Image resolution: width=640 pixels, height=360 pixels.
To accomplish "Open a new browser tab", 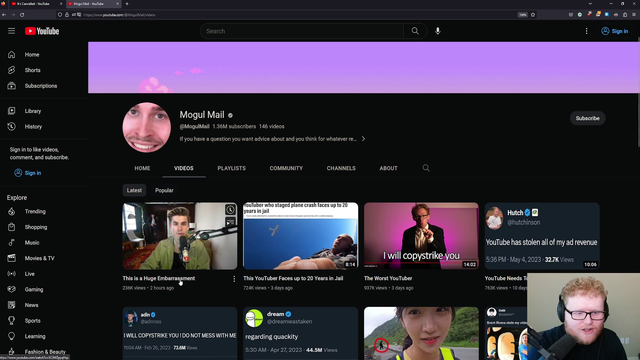I will click(127, 4).
